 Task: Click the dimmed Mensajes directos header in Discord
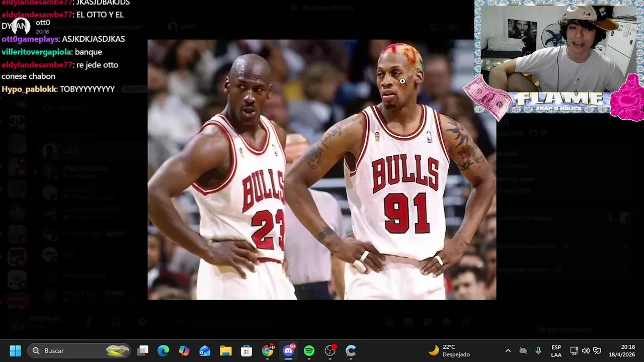[321, 8]
